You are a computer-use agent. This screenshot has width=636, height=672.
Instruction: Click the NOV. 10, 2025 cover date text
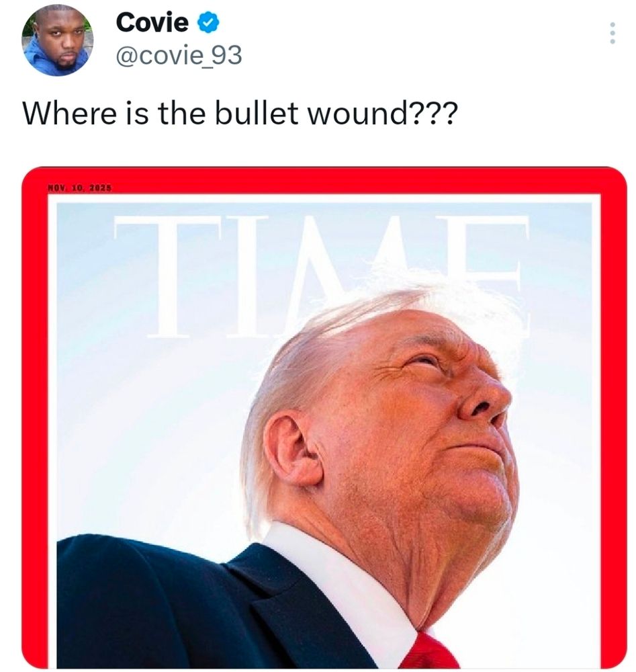point(80,187)
